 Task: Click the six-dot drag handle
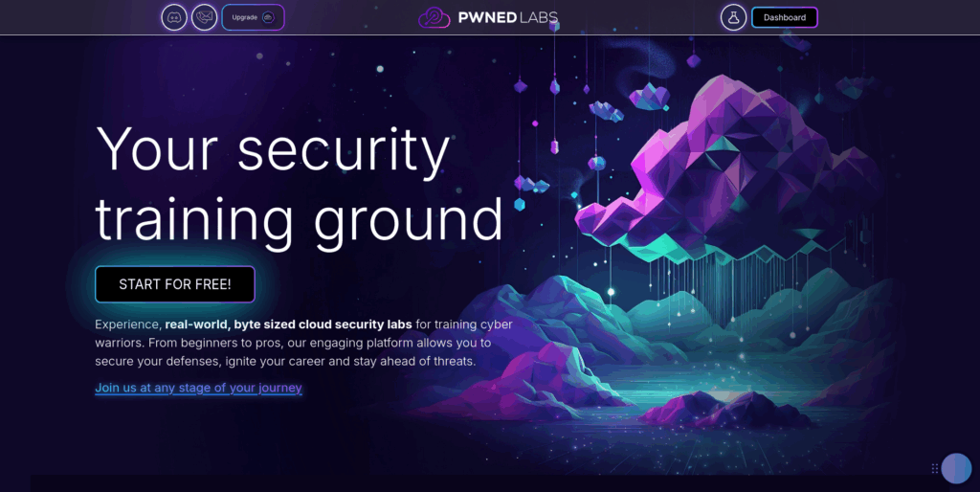935,468
